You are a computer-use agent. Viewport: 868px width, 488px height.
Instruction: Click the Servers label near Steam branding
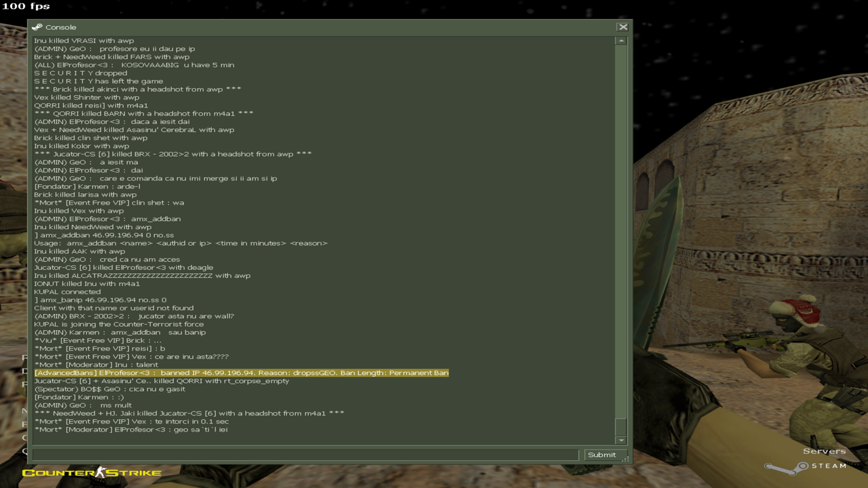[824, 450]
